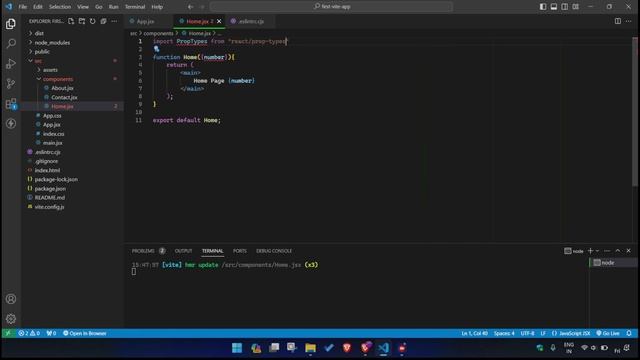Toggle primary side bar visibility
The width and height of the screenshot is (640, 360).
click(543, 7)
